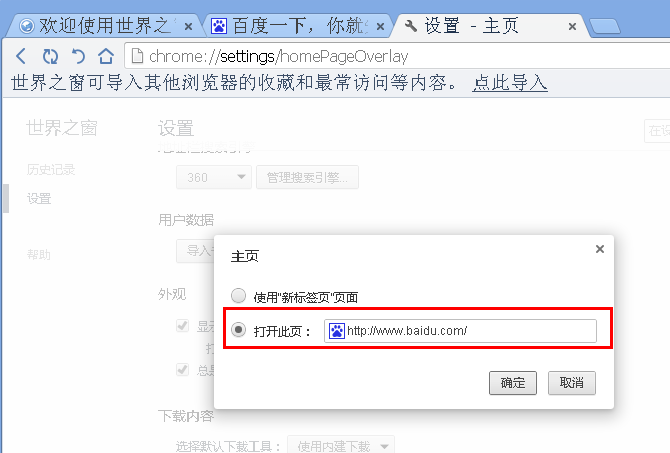Viewport: 670px width, 453px height.
Task: Select the 打开此页 radio button
Action: pos(238,329)
